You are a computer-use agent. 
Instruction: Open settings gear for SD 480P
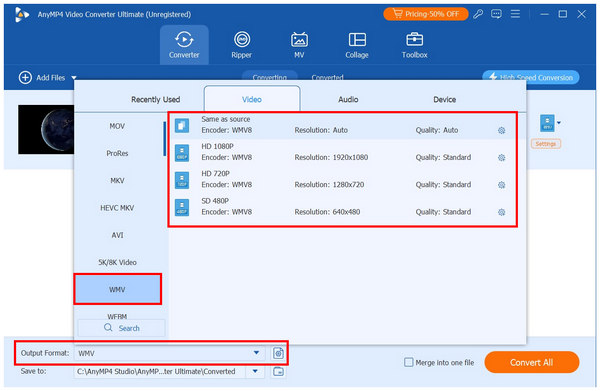[501, 212]
